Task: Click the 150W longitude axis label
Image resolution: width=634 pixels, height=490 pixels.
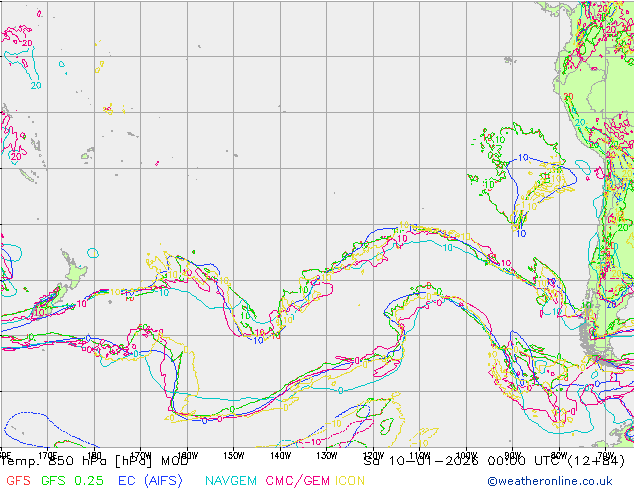Action: [x=234, y=456]
